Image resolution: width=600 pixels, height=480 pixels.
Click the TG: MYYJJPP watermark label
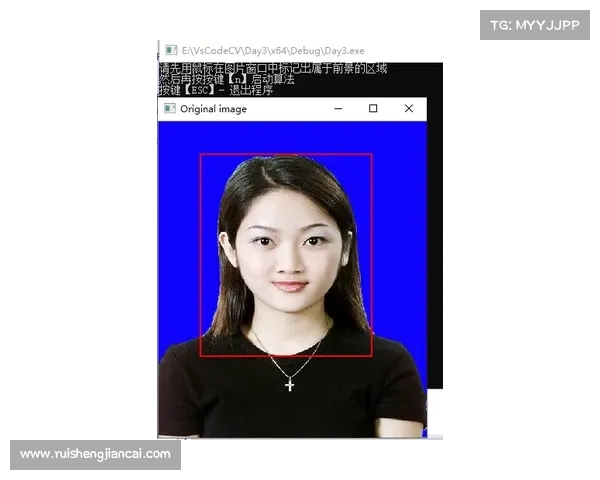535,24
